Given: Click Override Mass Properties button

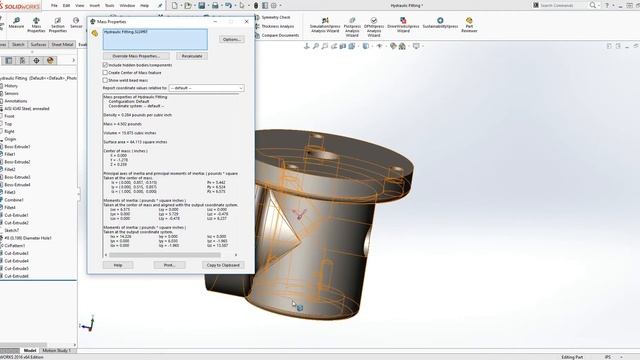Looking at the screenshot, I should pos(136,56).
